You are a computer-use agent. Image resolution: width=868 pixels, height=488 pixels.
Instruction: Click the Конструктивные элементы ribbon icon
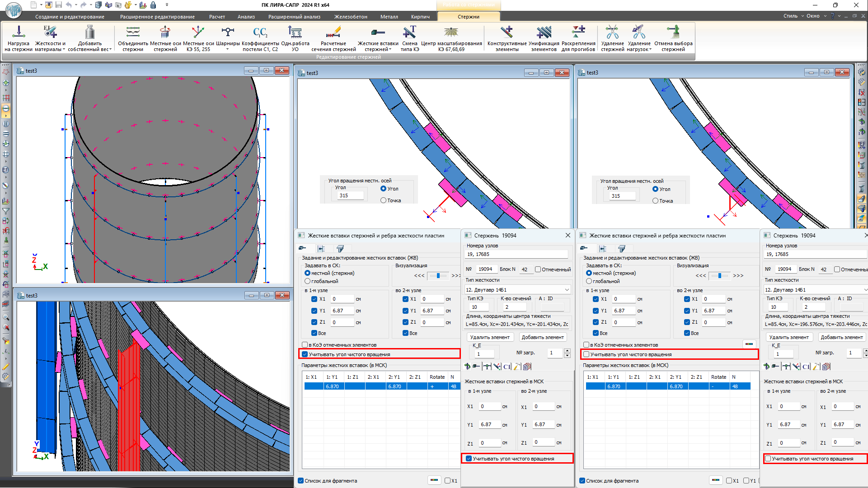(507, 33)
